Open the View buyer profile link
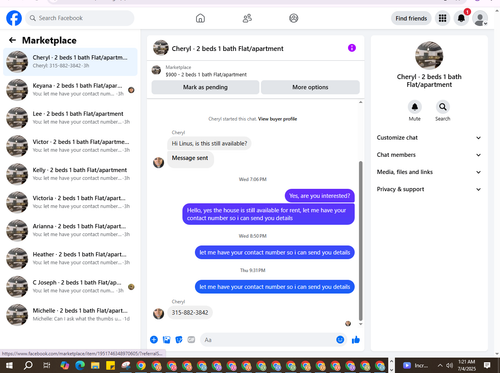500x373 pixels. [277, 119]
